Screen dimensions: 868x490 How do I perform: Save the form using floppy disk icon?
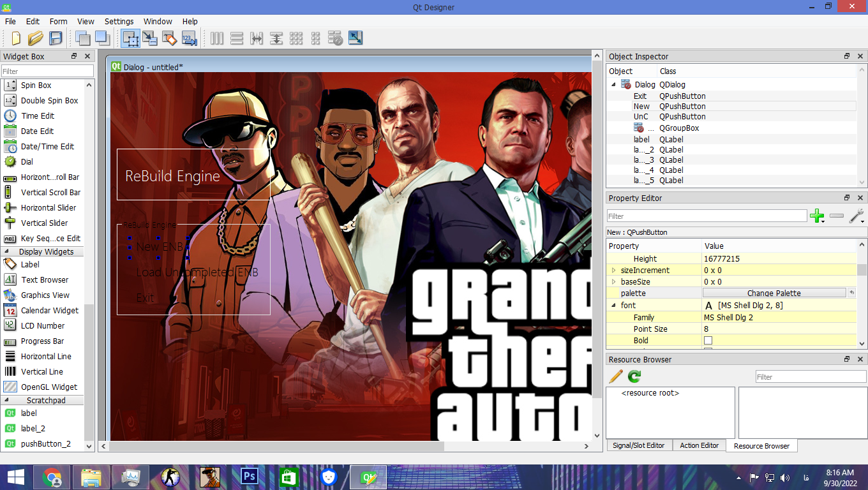(56, 38)
